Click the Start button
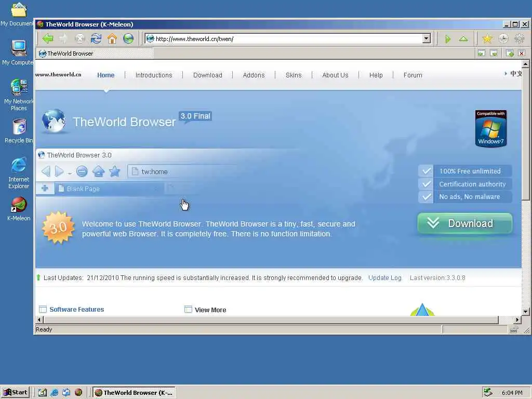The height and width of the screenshot is (399, 532). (x=15, y=392)
